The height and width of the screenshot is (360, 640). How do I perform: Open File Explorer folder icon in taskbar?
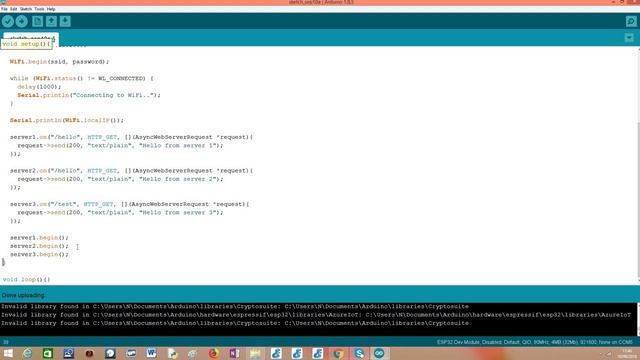[255, 353]
